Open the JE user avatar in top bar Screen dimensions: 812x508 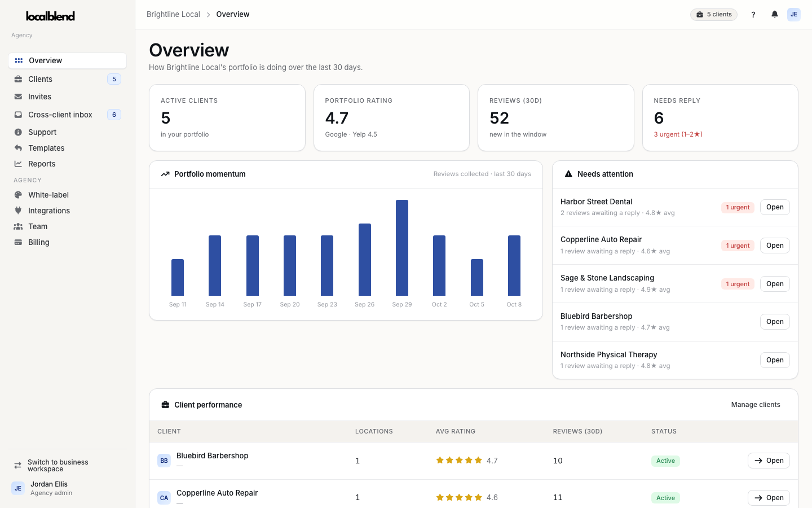(794, 15)
